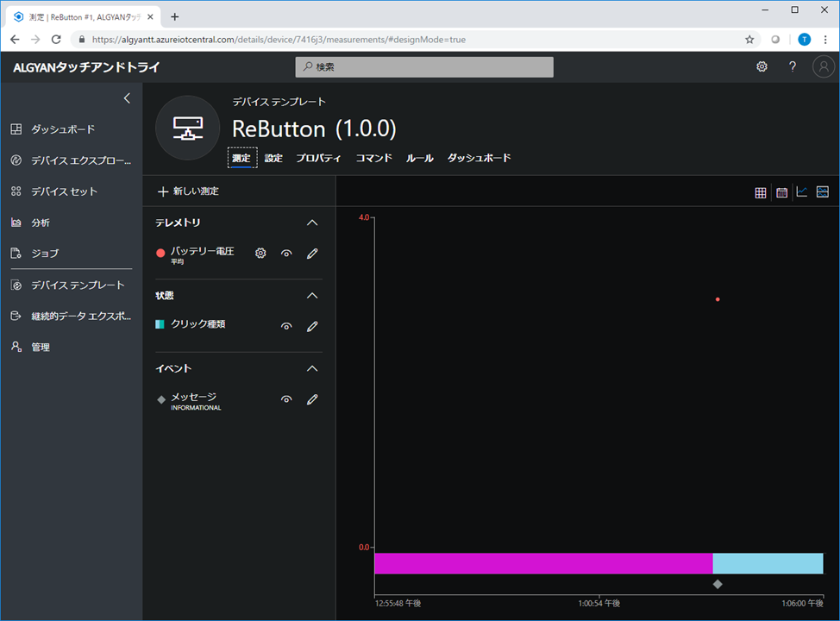Click the diamond event marker on timeline
840x621 pixels.
718,584
